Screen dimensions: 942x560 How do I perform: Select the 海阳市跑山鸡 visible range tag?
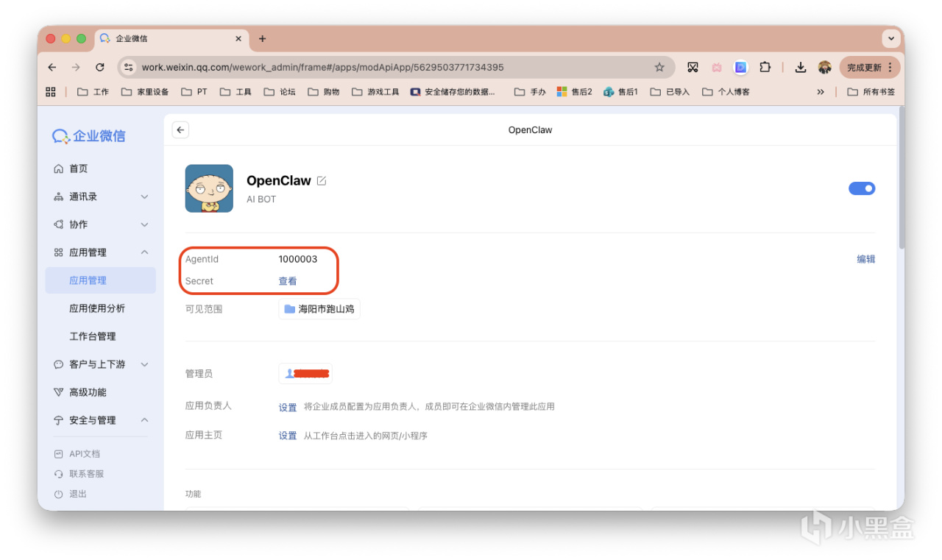[319, 309]
